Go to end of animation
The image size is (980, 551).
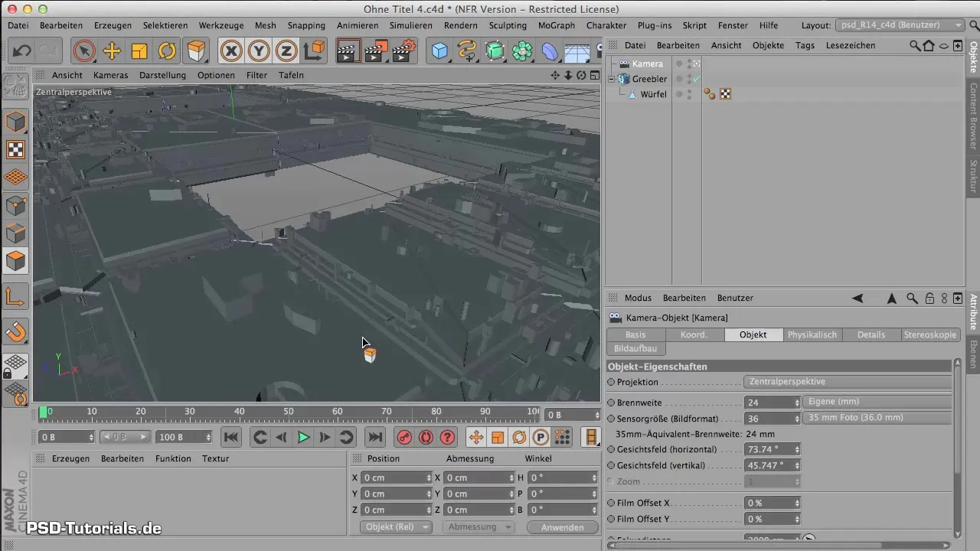pos(374,437)
